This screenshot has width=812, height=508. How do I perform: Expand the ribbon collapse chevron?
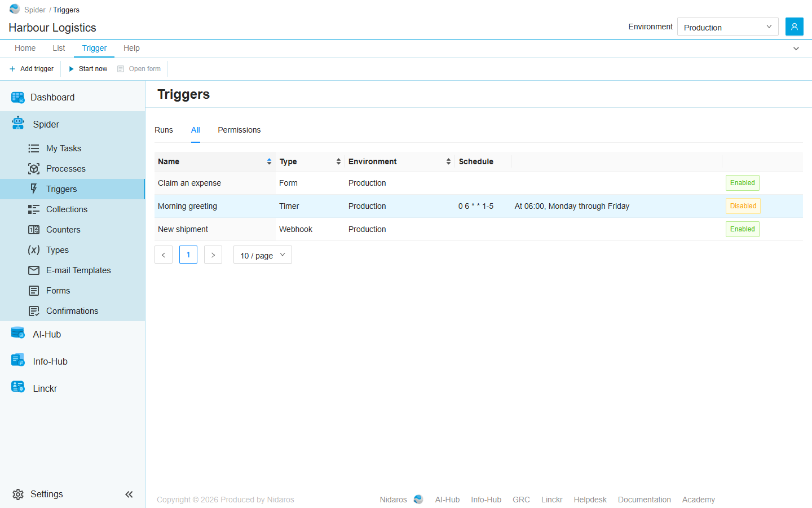pyautogui.click(x=796, y=49)
